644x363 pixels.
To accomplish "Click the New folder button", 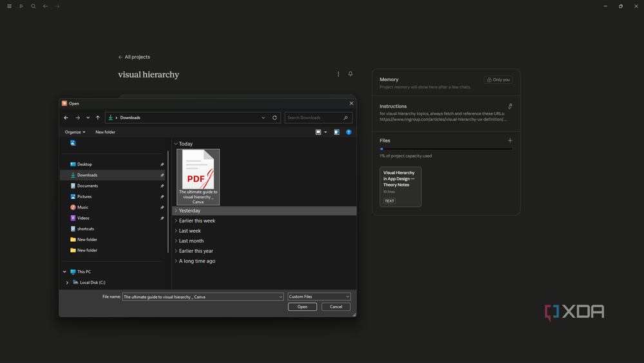I will click(105, 132).
